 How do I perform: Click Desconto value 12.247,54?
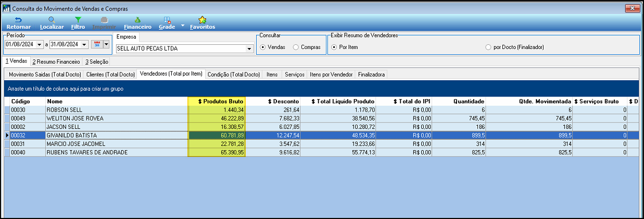pyautogui.click(x=273, y=135)
